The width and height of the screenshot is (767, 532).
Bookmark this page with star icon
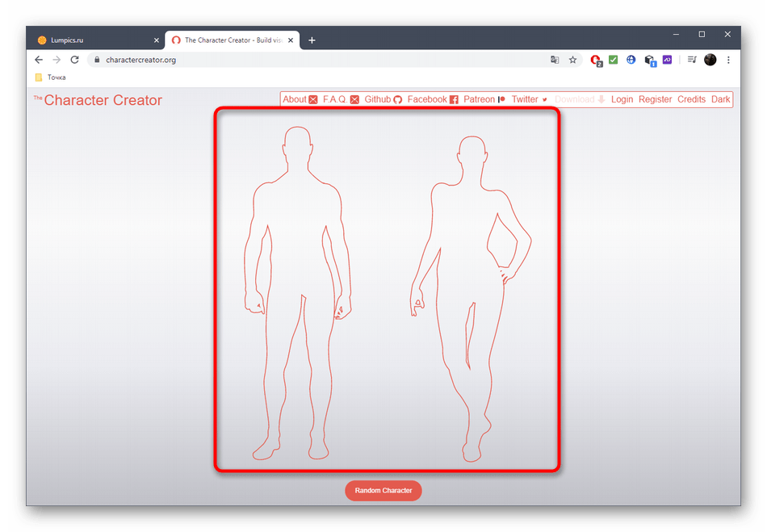coord(573,60)
